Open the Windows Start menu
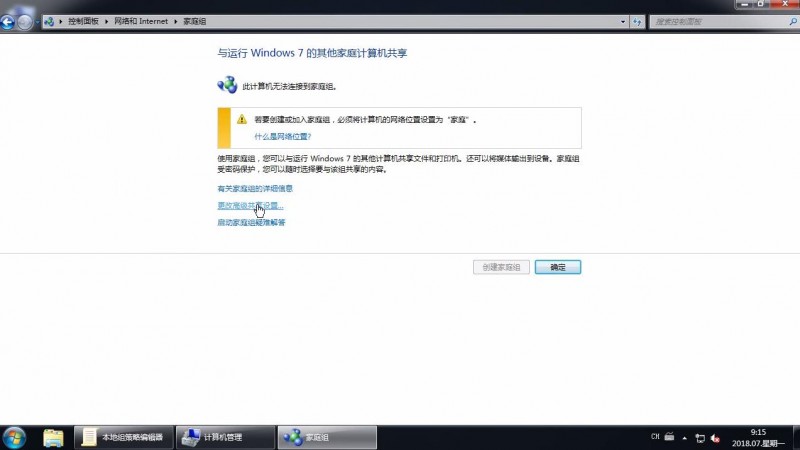This screenshot has width=800, height=450. [14, 438]
